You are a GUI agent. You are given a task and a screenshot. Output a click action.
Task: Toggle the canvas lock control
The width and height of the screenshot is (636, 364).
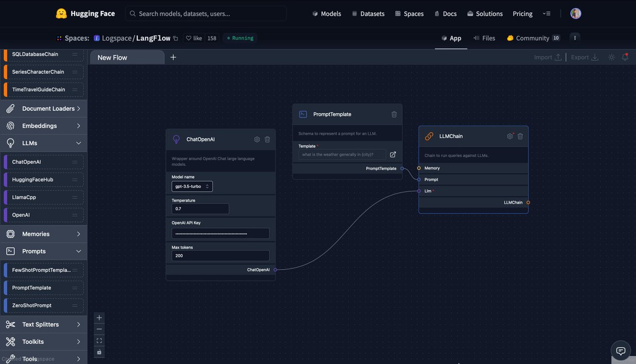click(99, 352)
